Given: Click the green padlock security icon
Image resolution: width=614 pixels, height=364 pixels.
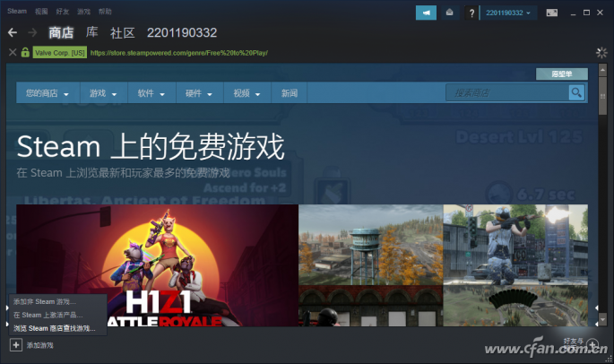Looking at the screenshot, I should pyautogui.click(x=25, y=52).
